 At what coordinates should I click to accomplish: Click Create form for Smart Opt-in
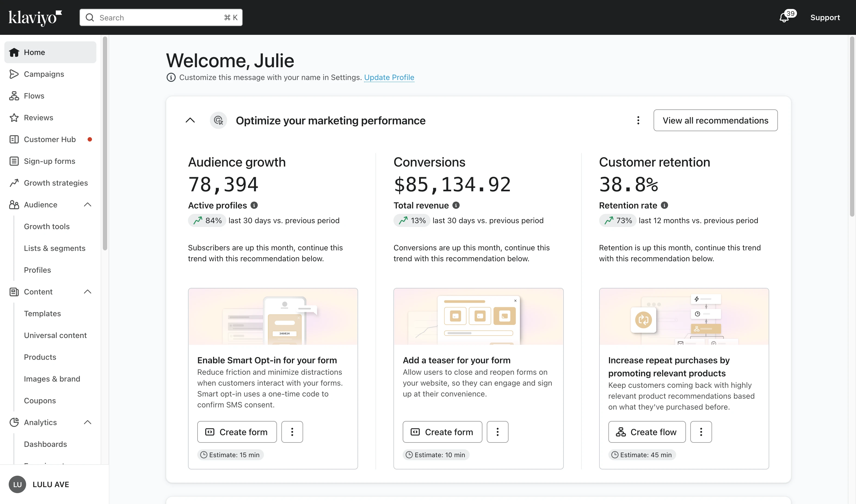(x=237, y=432)
